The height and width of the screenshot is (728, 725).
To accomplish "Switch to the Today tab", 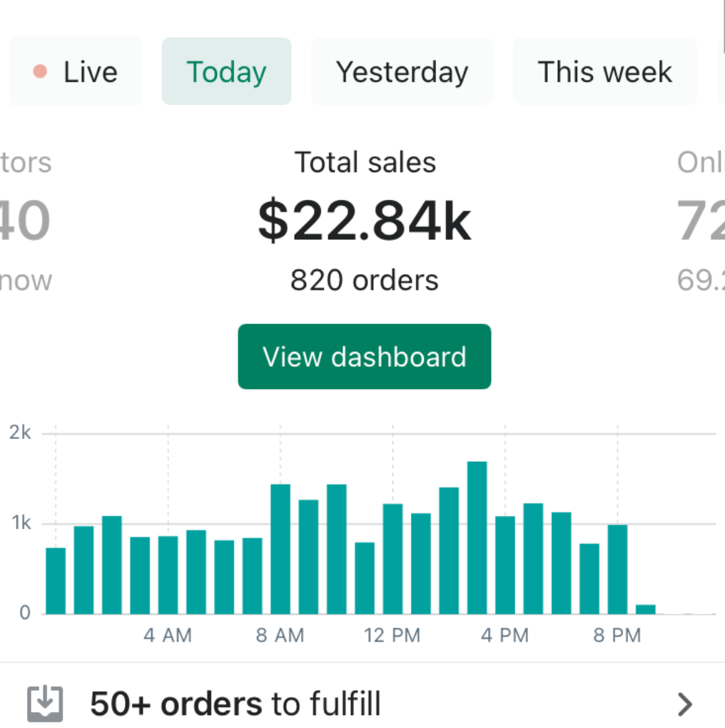I will click(x=226, y=72).
